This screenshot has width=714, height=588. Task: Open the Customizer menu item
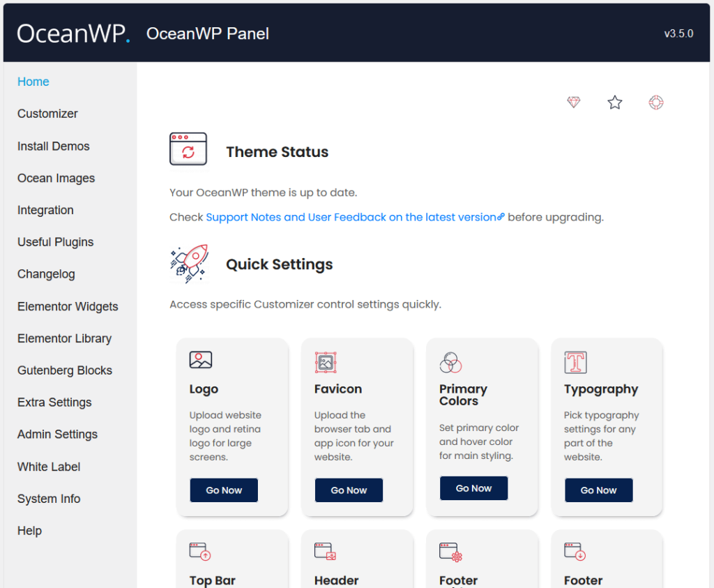[x=47, y=114]
